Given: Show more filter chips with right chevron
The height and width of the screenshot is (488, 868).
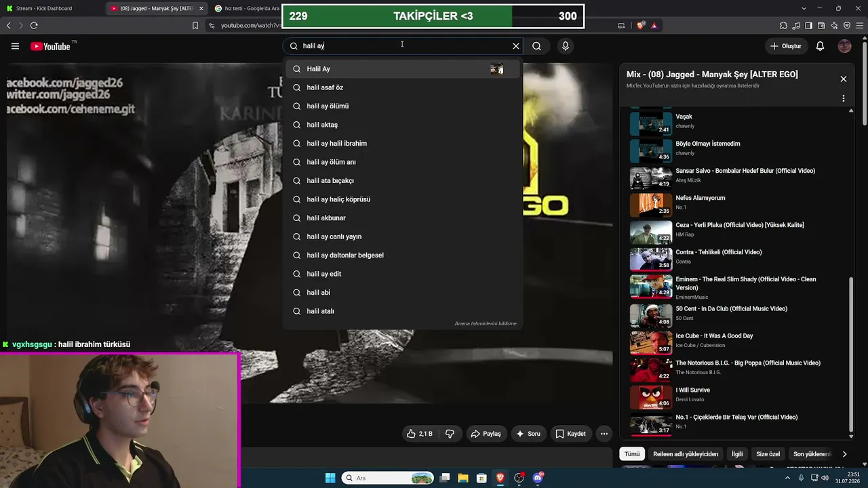Looking at the screenshot, I should click(844, 454).
